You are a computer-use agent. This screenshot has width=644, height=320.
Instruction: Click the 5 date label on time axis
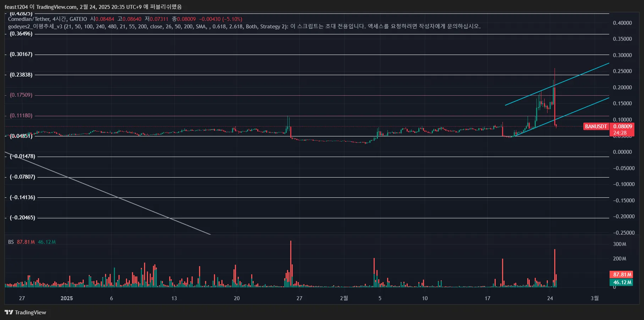380,298
